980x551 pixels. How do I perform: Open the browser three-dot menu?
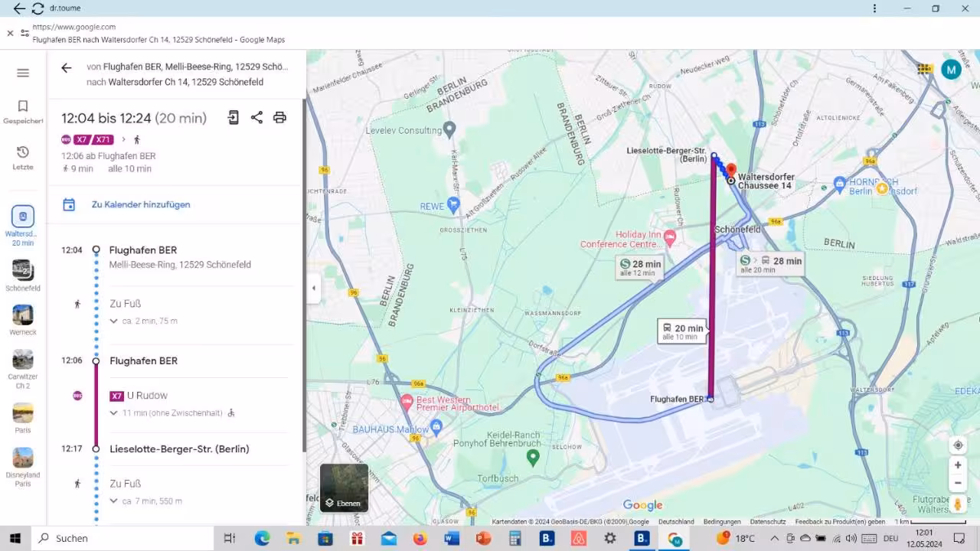click(874, 8)
